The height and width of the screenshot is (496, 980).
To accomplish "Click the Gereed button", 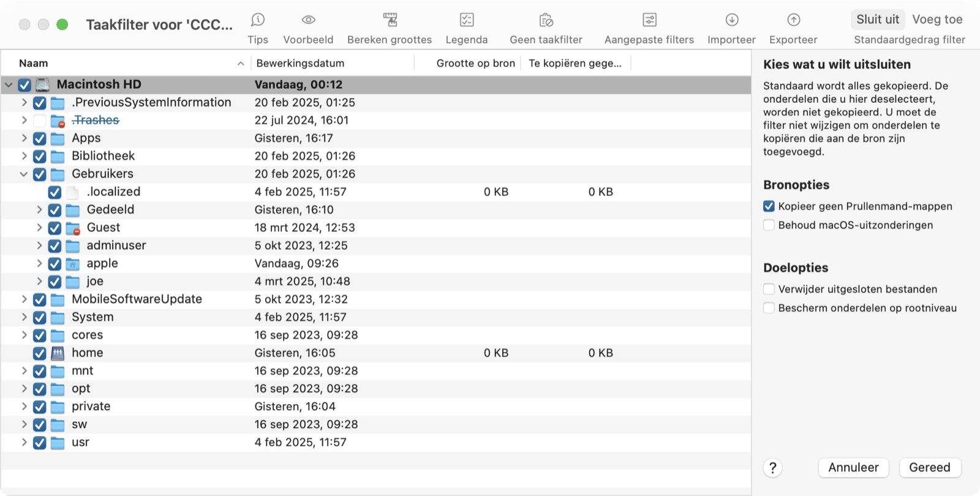I will (930, 468).
